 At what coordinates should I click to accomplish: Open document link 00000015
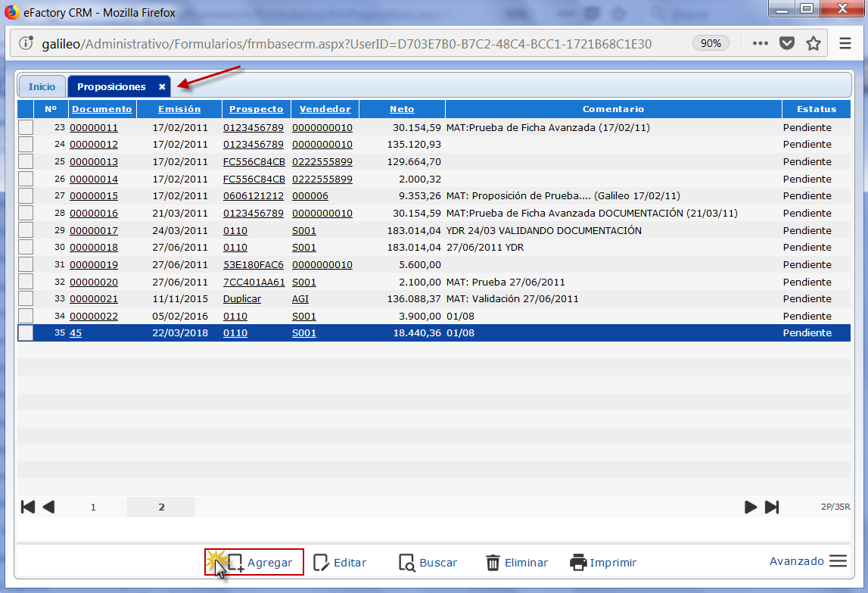pyautogui.click(x=94, y=196)
